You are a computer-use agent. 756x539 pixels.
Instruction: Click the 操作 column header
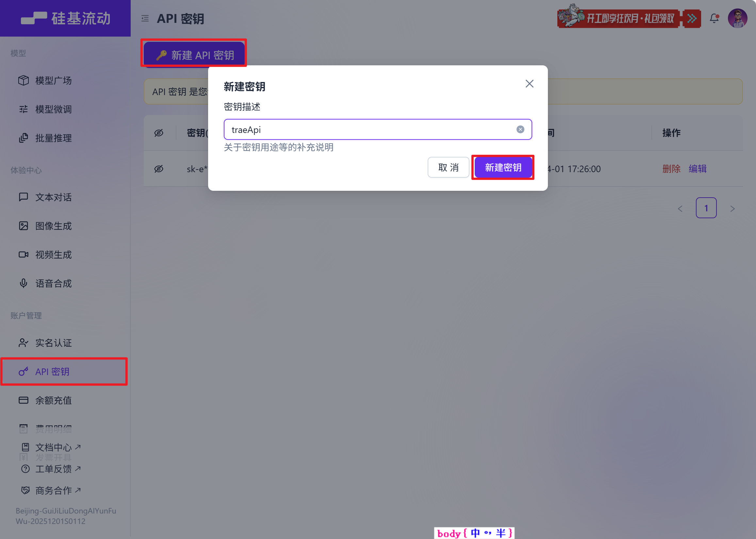click(x=671, y=133)
